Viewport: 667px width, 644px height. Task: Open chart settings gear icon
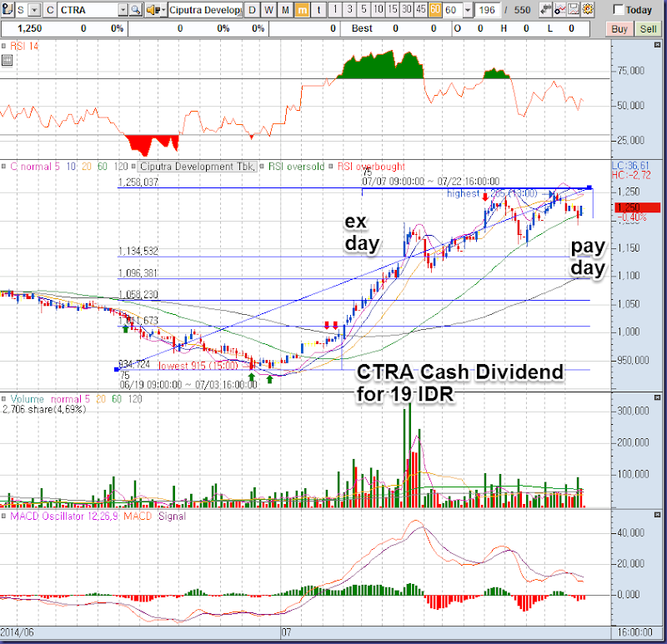click(588, 9)
